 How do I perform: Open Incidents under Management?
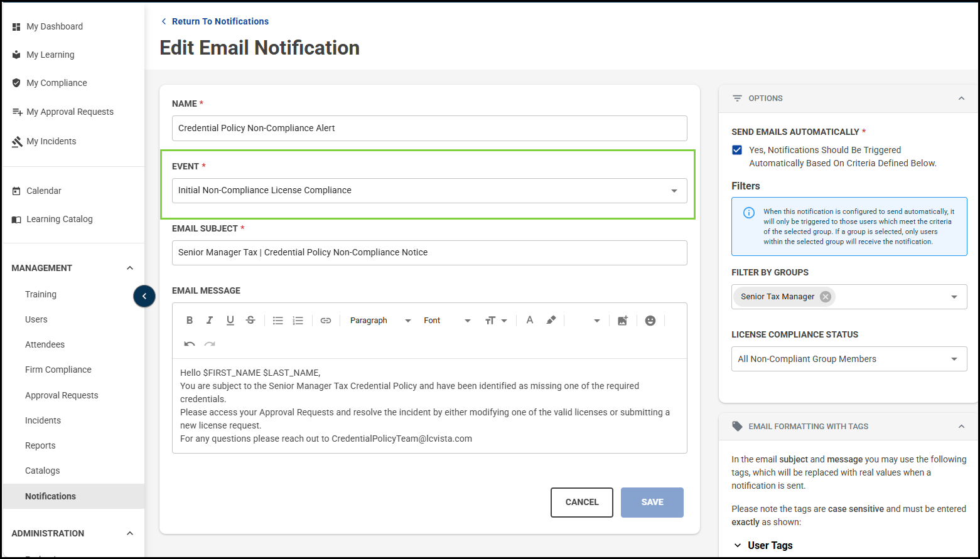(43, 420)
